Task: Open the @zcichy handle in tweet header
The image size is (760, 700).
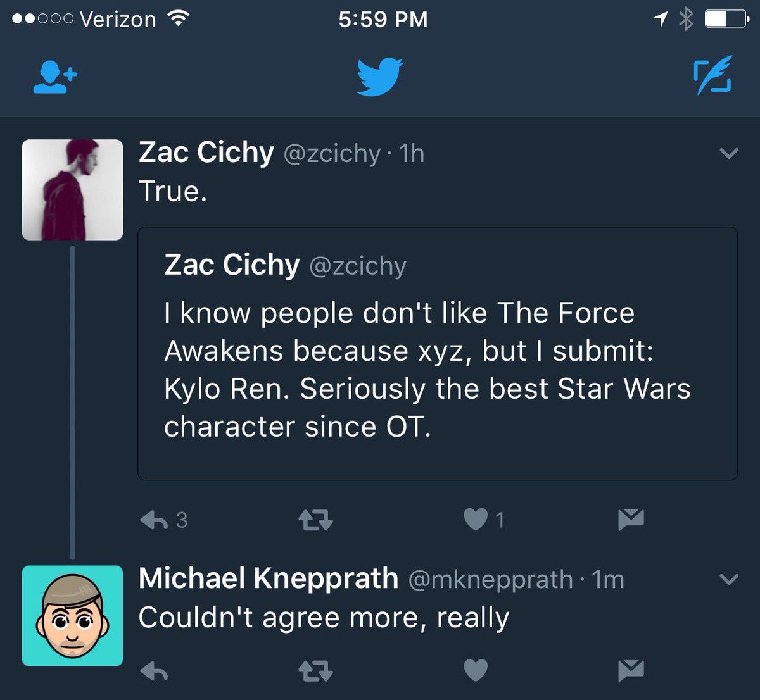Action: click(332, 154)
